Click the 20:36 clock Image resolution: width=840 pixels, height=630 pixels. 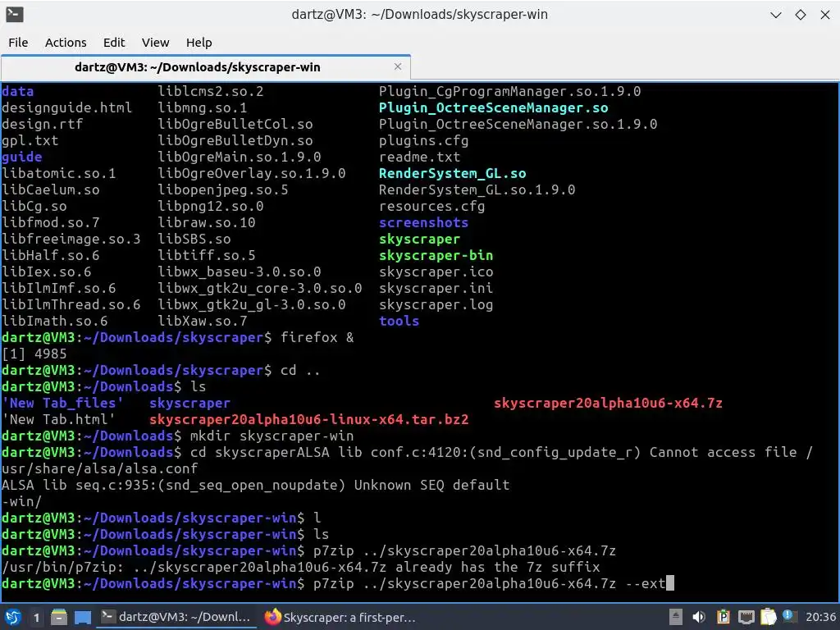click(x=820, y=617)
